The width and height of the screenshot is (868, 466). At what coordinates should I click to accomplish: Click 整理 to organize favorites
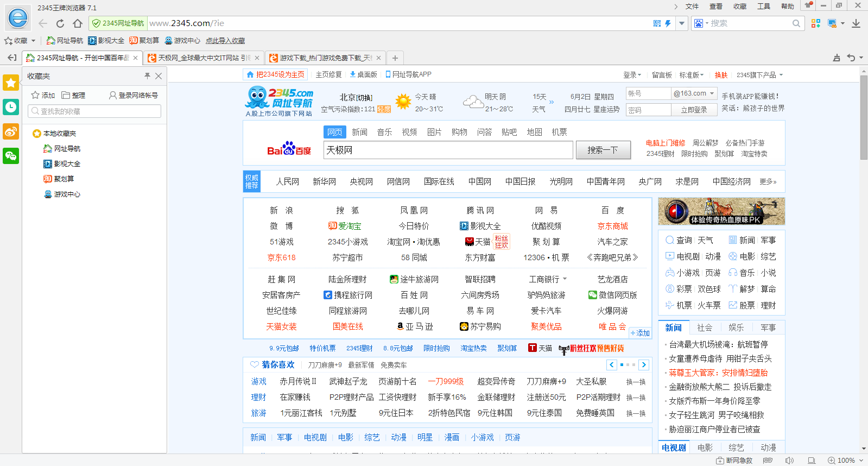(x=73, y=95)
